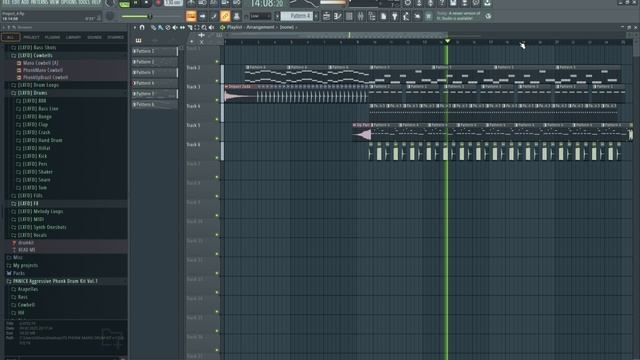The width and height of the screenshot is (640, 360).
Task: Click the Stop playback button
Action: pos(147,3)
